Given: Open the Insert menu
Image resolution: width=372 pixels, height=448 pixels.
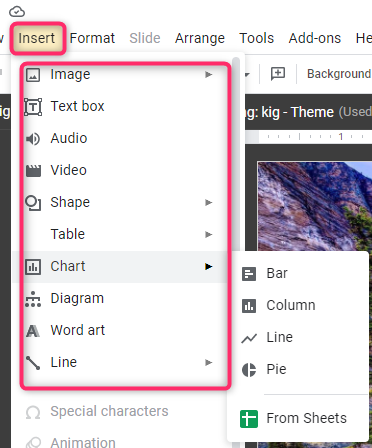Looking at the screenshot, I should (37, 38).
